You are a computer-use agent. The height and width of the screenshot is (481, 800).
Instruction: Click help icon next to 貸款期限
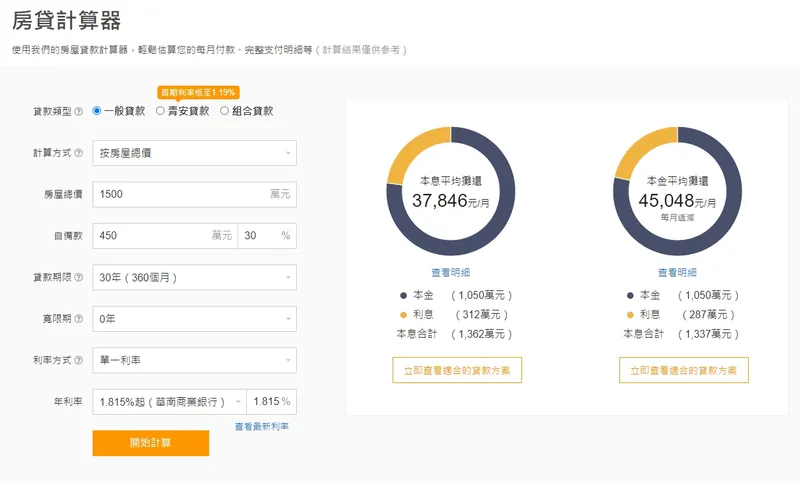click(x=79, y=277)
